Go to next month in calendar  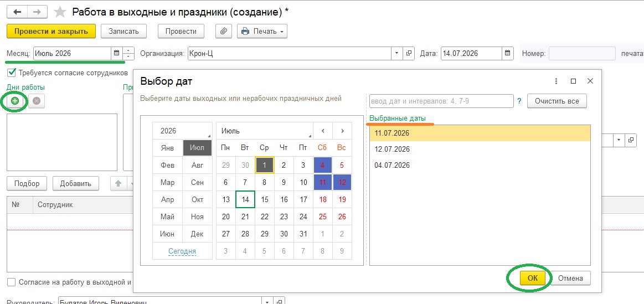pos(342,131)
